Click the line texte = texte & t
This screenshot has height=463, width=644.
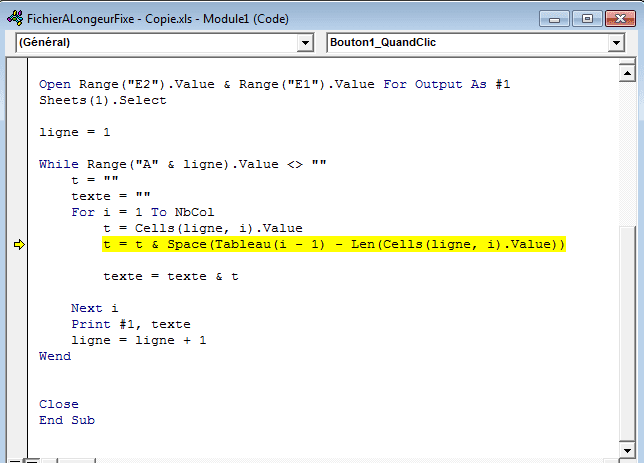[x=171, y=276]
